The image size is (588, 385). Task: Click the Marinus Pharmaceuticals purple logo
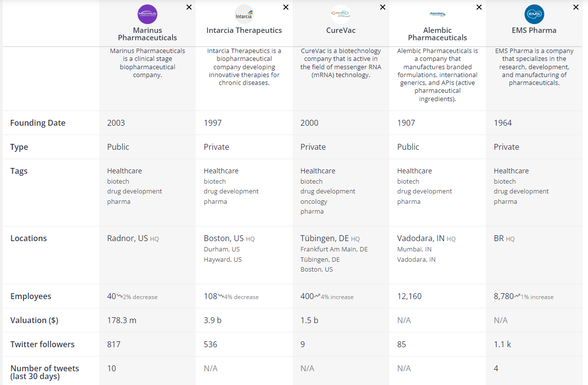point(147,14)
